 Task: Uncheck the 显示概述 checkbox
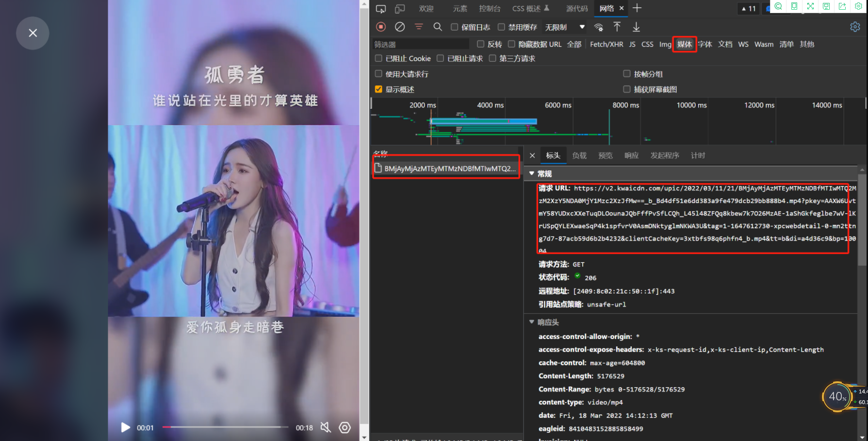pos(378,89)
